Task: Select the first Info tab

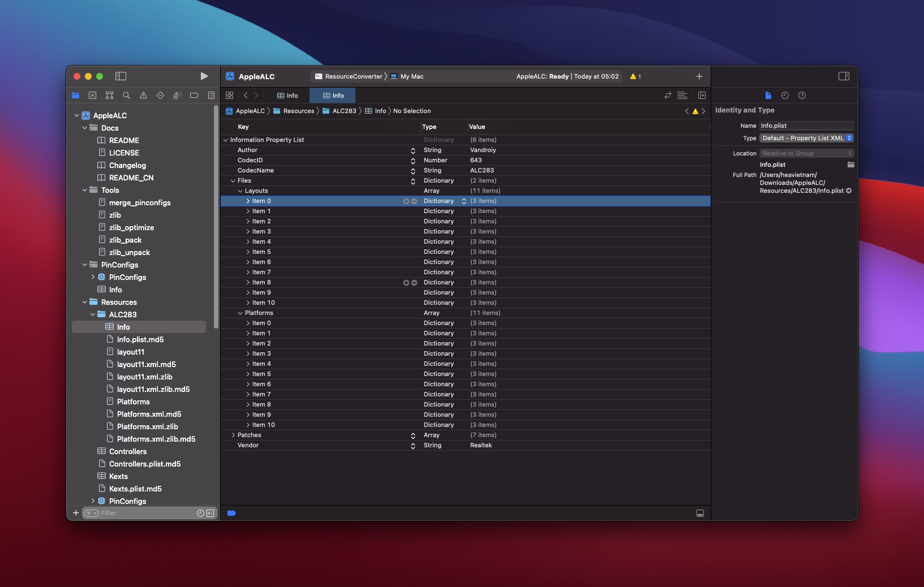Action: 287,96
